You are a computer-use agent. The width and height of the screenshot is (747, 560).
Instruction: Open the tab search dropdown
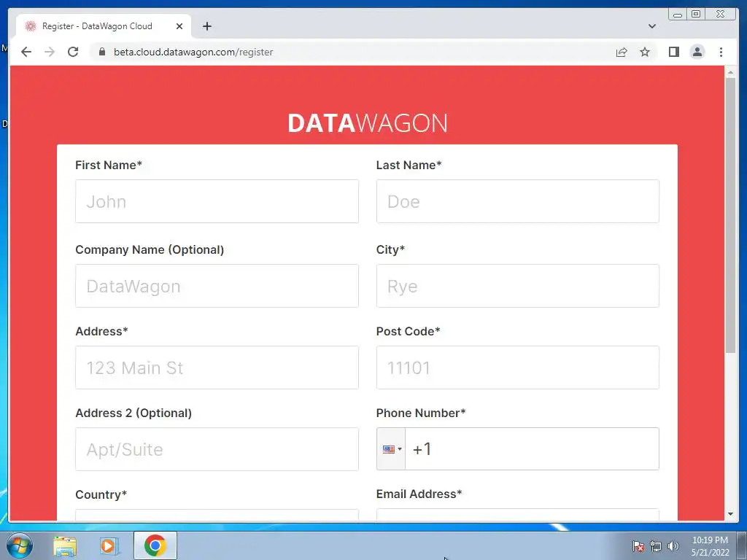652,26
